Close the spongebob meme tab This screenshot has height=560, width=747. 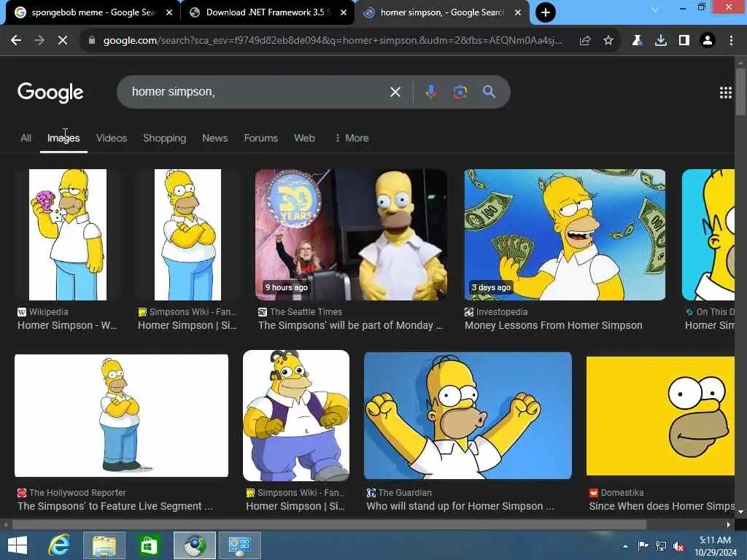click(x=169, y=12)
